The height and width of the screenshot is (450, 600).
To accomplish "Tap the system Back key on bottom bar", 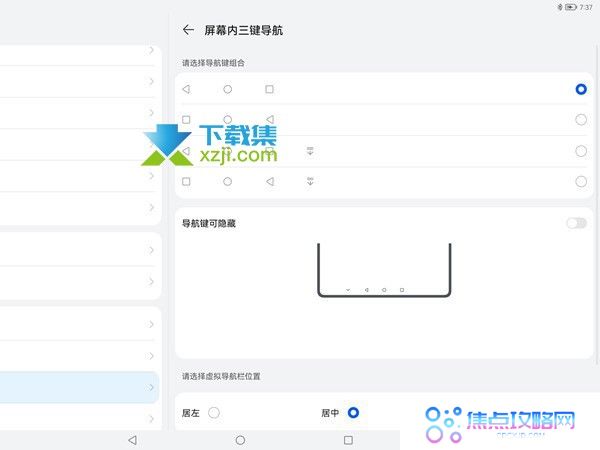I will tap(132, 440).
